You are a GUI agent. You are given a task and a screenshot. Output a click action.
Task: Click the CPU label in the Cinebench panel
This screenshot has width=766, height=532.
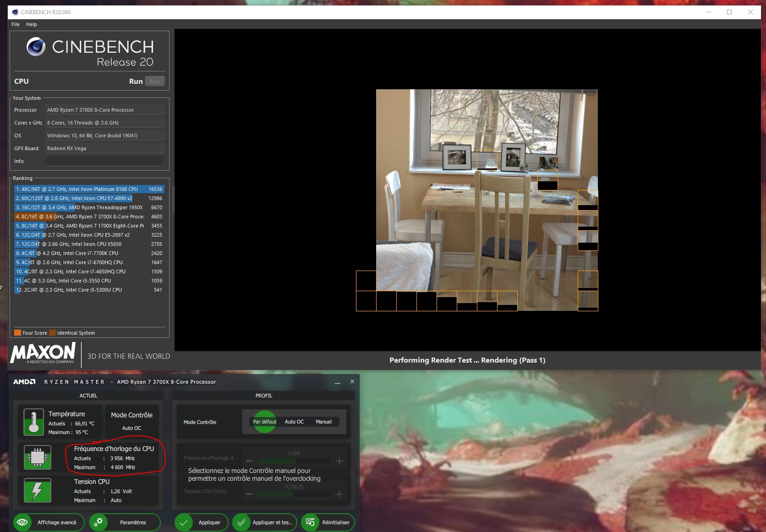tap(22, 81)
